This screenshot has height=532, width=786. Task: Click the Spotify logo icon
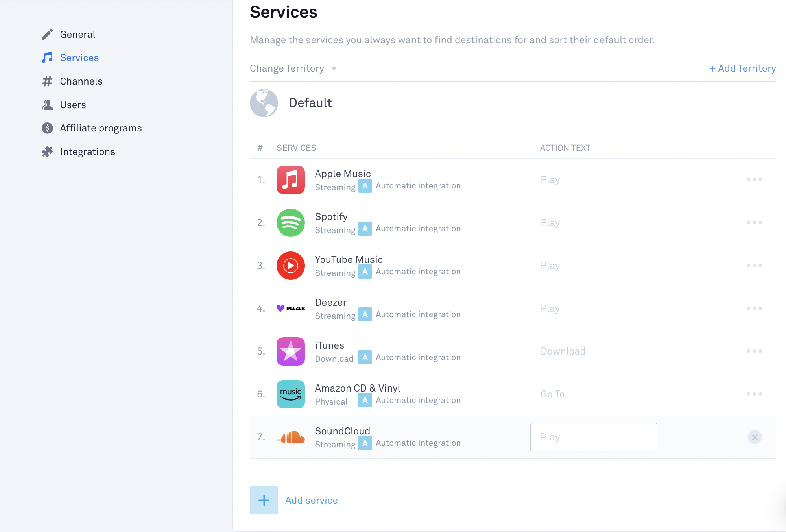(290, 223)
